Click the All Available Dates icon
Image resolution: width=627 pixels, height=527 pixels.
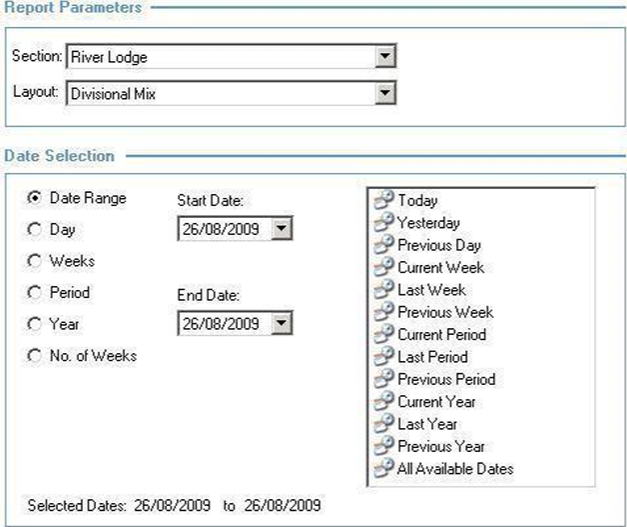[384, 468]
